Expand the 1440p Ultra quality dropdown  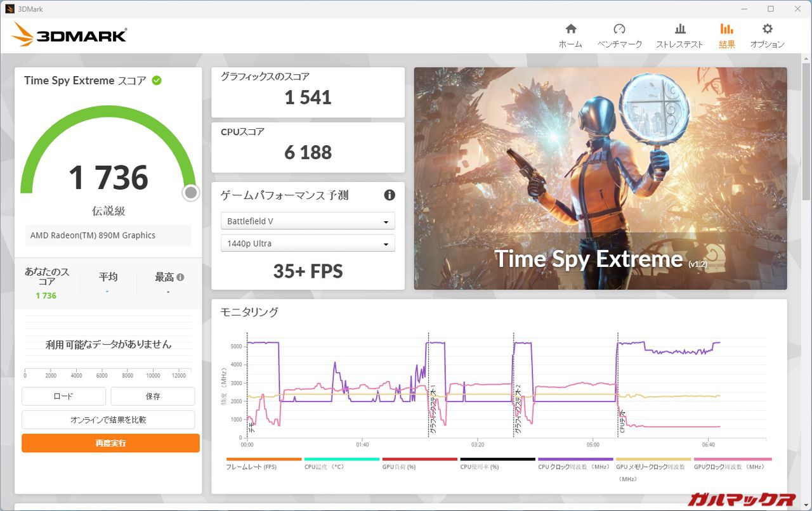308,243
